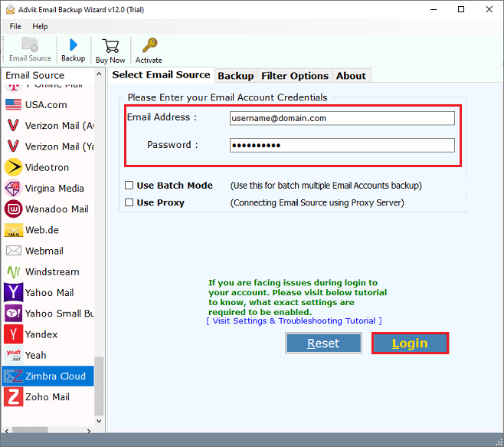Click the Login button

point(410,343)
